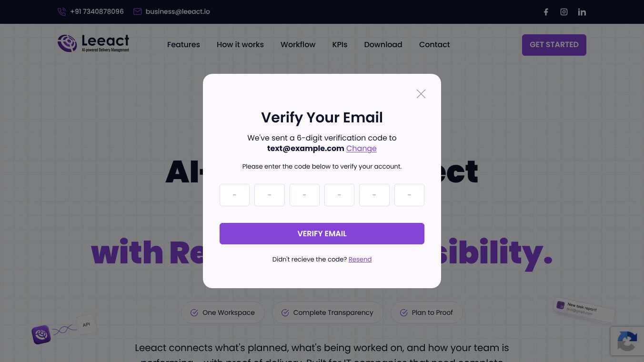Close the Verify Your Email dialog

[x=421, y=94]
